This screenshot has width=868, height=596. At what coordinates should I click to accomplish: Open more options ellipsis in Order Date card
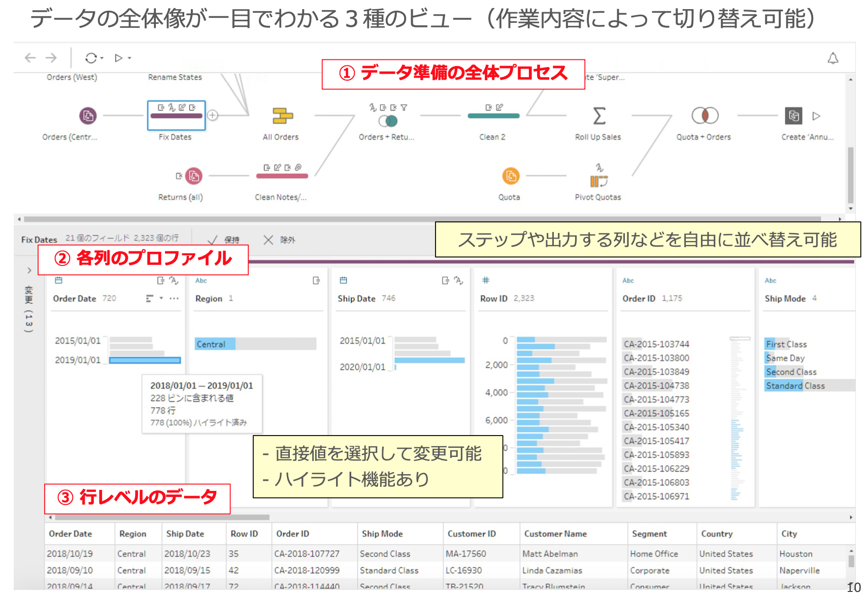pos(174,299)
